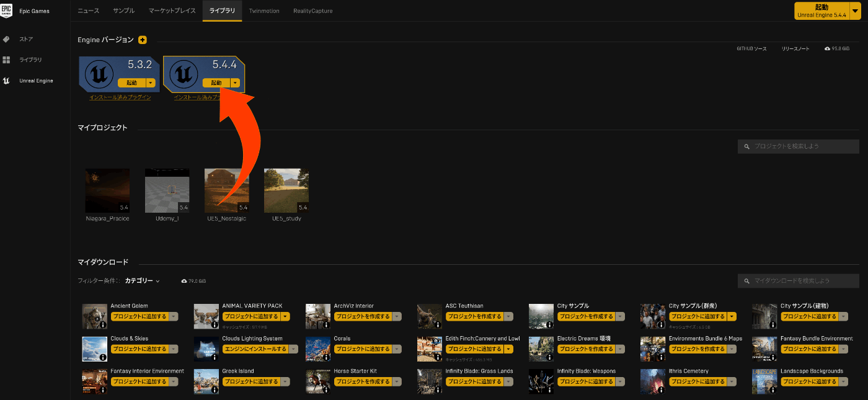The width and height of the screenshot is (868, 400).
Task: Open the Udemy_1 project thumbnail
Action: point(167,190)
